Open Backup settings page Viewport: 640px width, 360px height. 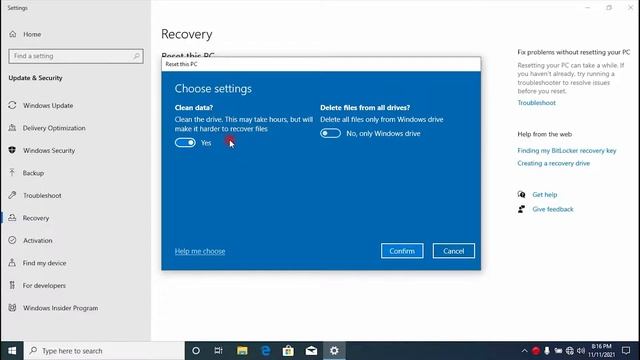pyautogui.click(x=33, y=173)
